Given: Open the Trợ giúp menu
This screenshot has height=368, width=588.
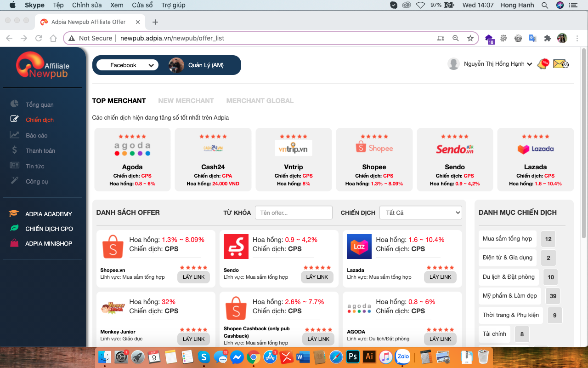Looking at the screenshot, I should click(x=173, y=5).
